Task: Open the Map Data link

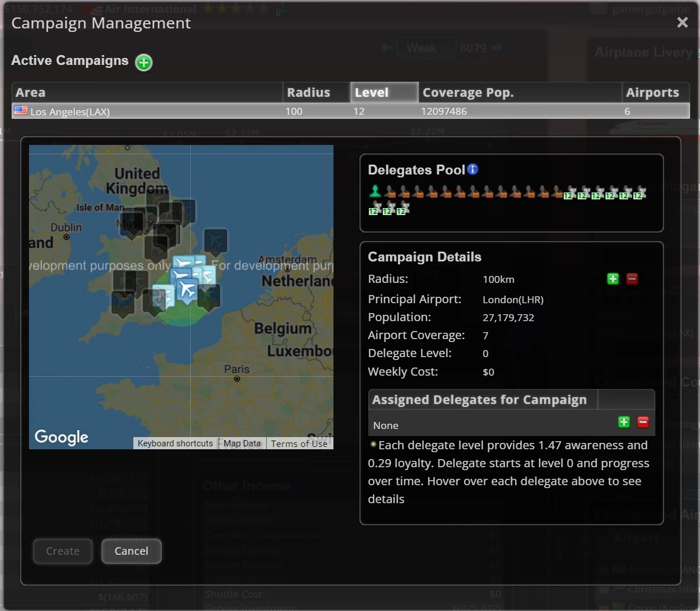Action: (242, 443)
